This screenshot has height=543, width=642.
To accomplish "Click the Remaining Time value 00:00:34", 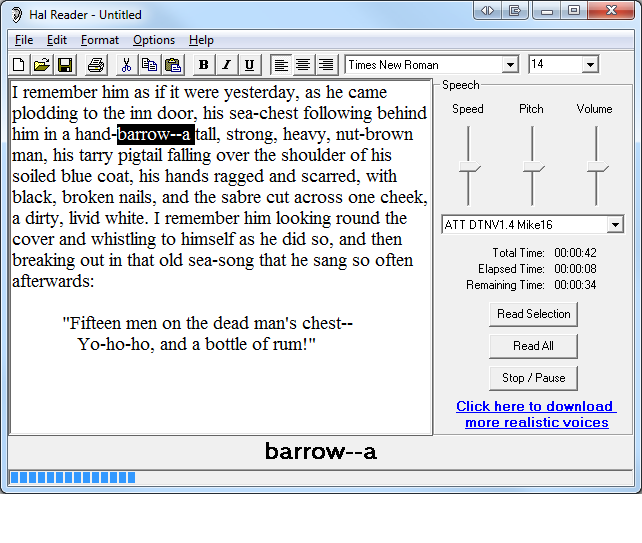I will point(575,285).
